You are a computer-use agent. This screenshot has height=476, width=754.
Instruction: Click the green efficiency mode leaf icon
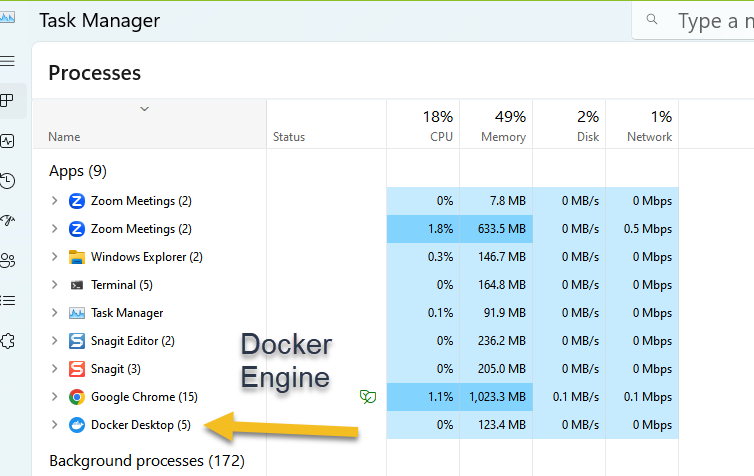368,397
